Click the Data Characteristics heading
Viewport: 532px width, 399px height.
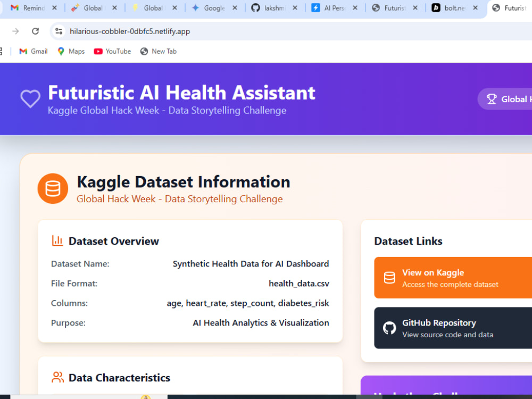click(x=119, y=378)
